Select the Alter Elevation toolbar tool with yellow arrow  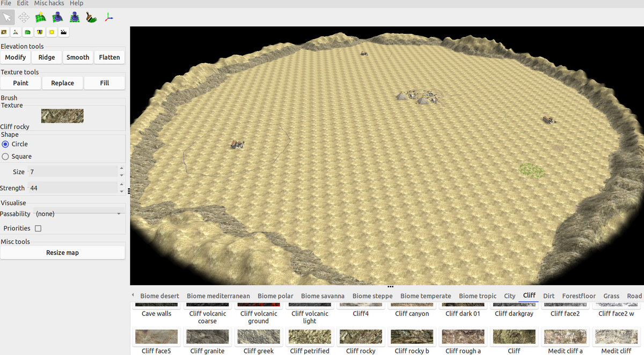pos(41,17)
